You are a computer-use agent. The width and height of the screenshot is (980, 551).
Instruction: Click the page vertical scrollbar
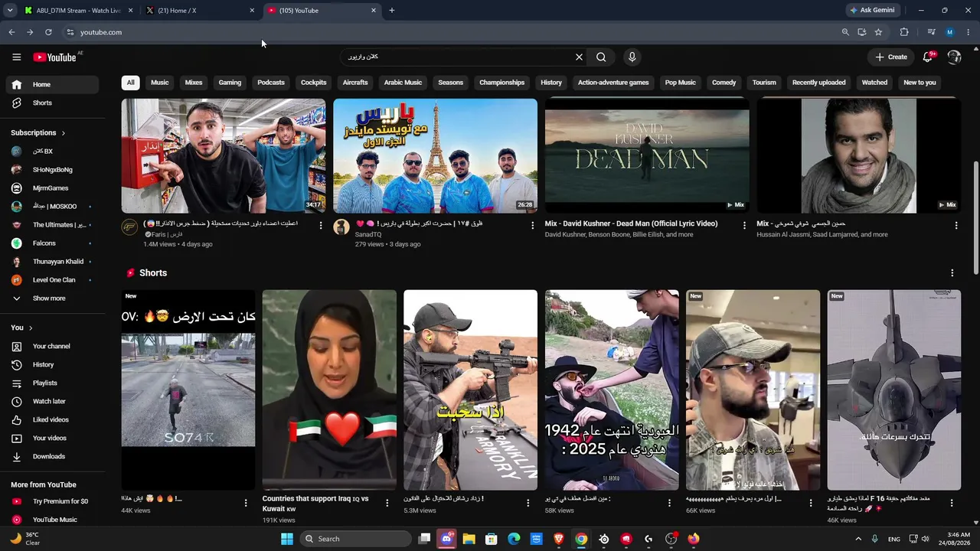[975, 217]
